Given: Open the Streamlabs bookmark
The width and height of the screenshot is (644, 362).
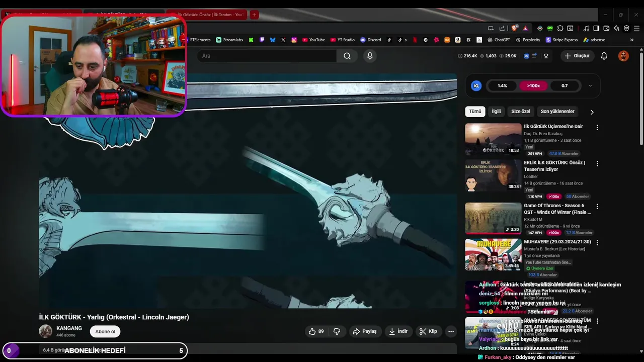Looking at the screenshot, I should click(x=229, y=40).
